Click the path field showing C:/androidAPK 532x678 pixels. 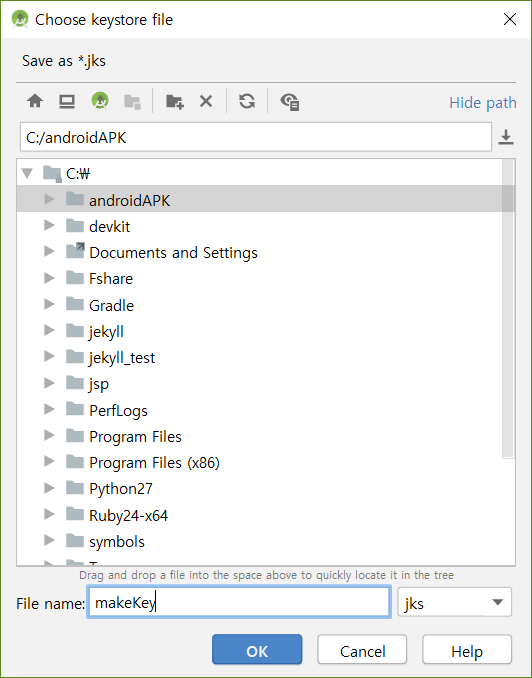click(x=256, y=137)
